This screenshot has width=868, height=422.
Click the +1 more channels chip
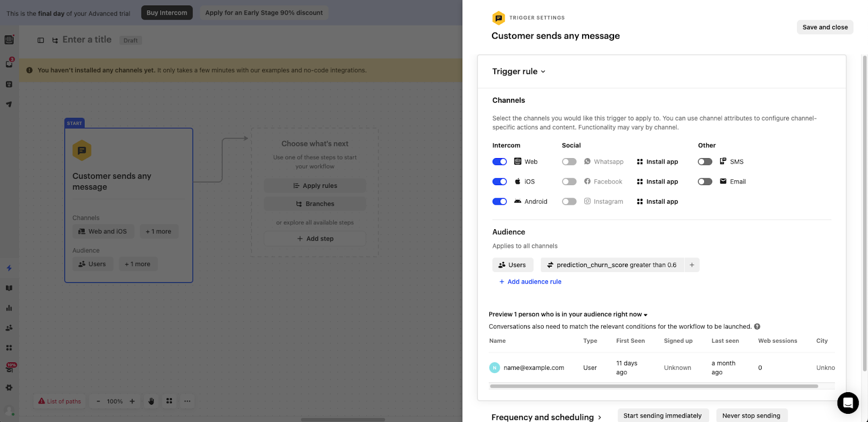tap(158, 231)
